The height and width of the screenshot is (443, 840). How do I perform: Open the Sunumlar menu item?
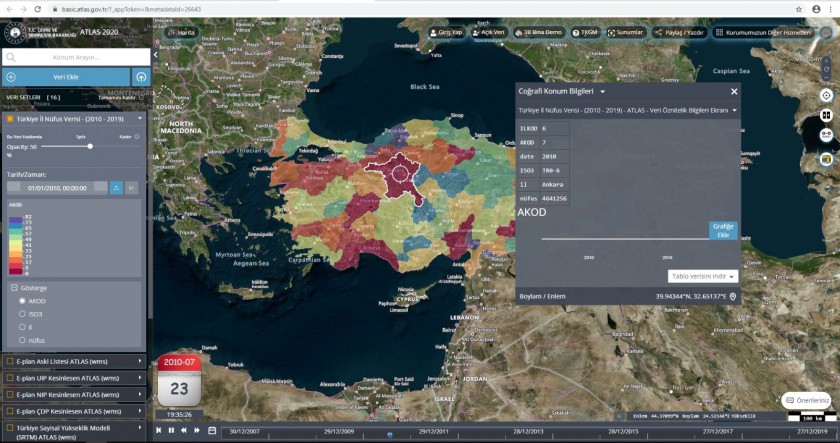[x=625, y=32]
